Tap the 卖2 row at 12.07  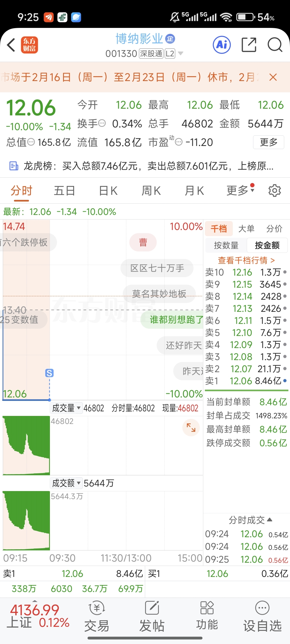[246, 369]
